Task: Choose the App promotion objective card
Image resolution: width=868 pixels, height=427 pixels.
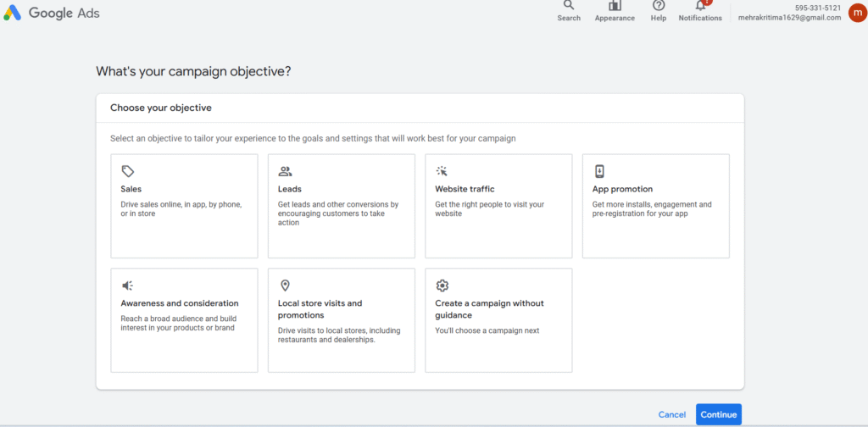Action: [x=656, y=206]
